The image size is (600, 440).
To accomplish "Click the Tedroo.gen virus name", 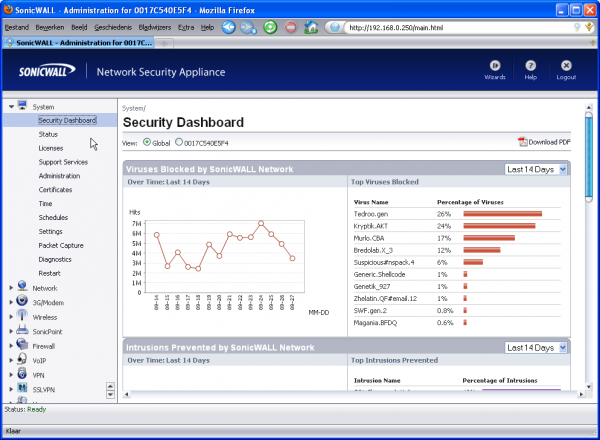I will (x=370, y=214).
